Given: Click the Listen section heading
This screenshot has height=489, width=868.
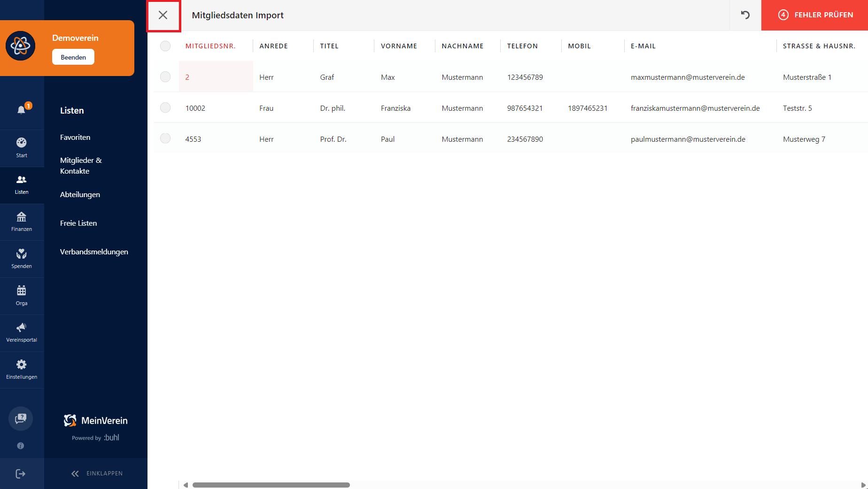Looking at the screenshot, I should (72, 110).
